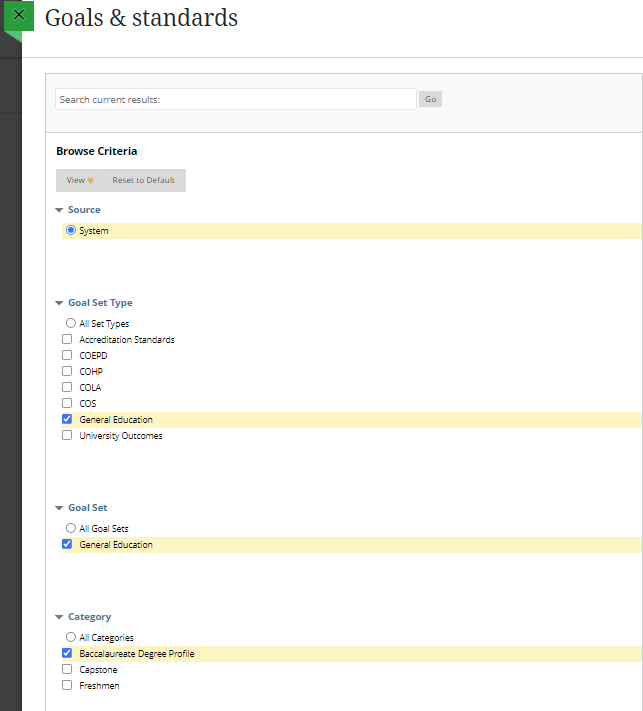Check the Capstone category checkbox
Screen dimensions: 643x711
click(67, 669)
